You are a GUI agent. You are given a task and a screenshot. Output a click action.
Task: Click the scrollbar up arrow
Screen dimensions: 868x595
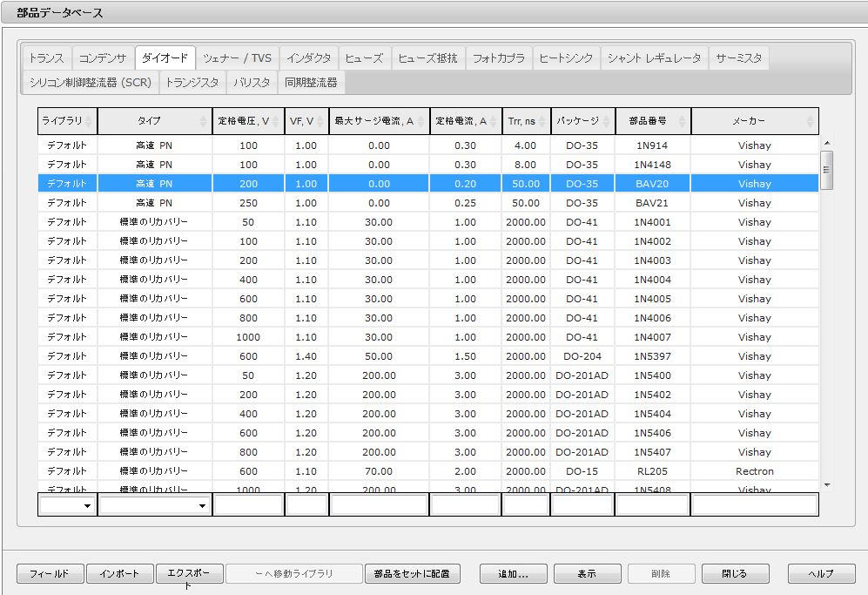(827, 144)
